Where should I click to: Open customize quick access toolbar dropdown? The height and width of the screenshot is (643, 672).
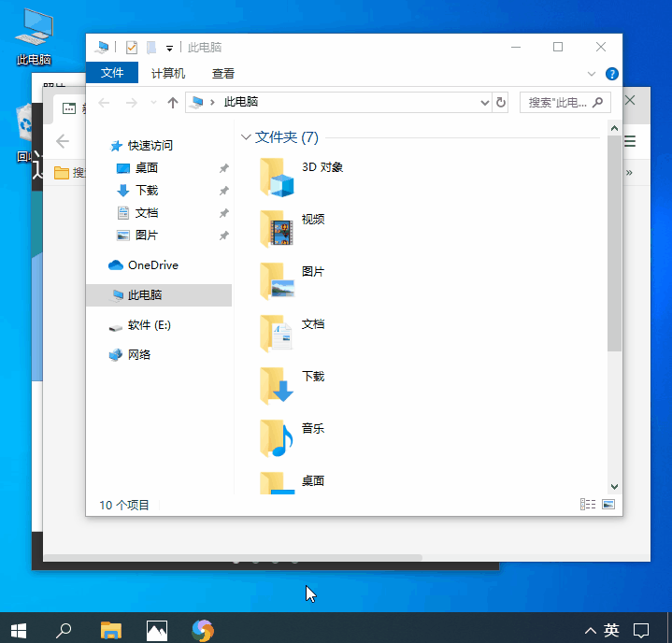pos(170,48)
